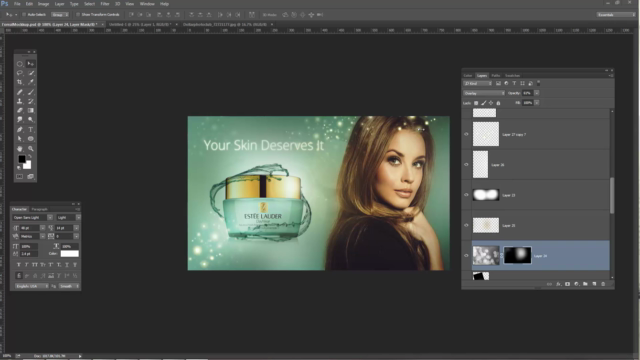
Task: Select the History Brush tool
Action: tap(31, 101)
